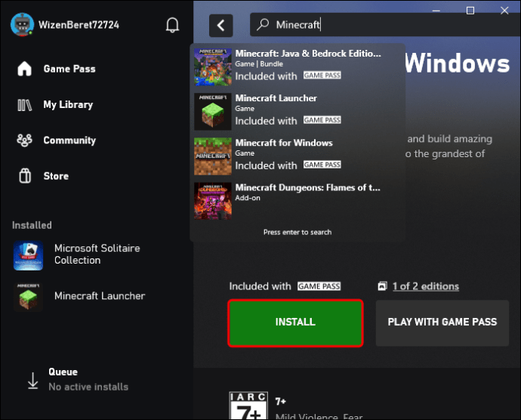Viewport: 521px width, 420px height.
Task: Click GAME PASS badge under Java & Bedrock result
Action: (322, 76)
